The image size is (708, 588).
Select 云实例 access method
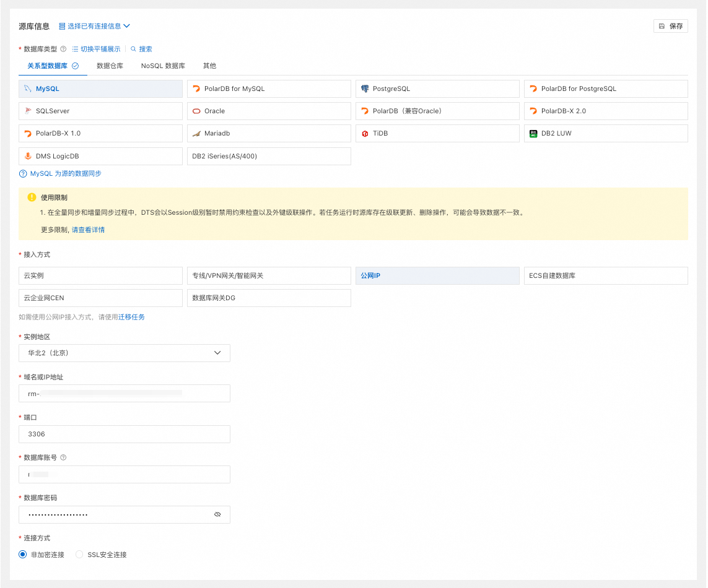pyautogui.click(x=100, y=275)
